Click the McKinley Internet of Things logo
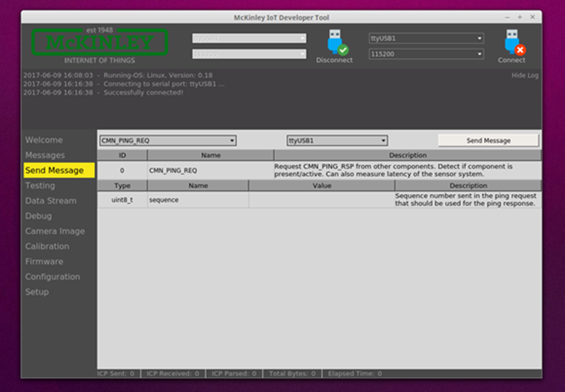 99,46
